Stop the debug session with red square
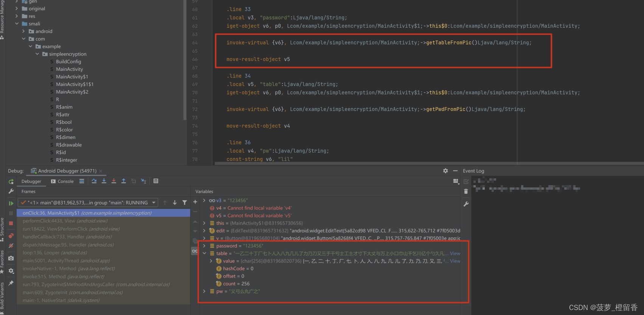The image size is (644, 315). pos(11,223)
